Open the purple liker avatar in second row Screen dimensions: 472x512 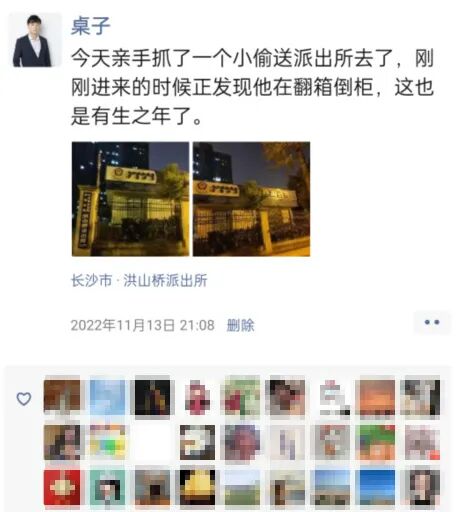(x=242, y=442)
